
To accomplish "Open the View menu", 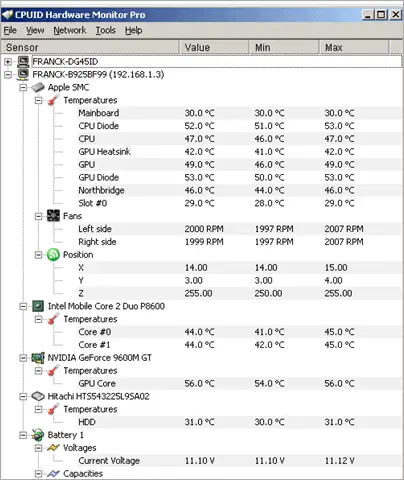I will (x=35, y=30).
